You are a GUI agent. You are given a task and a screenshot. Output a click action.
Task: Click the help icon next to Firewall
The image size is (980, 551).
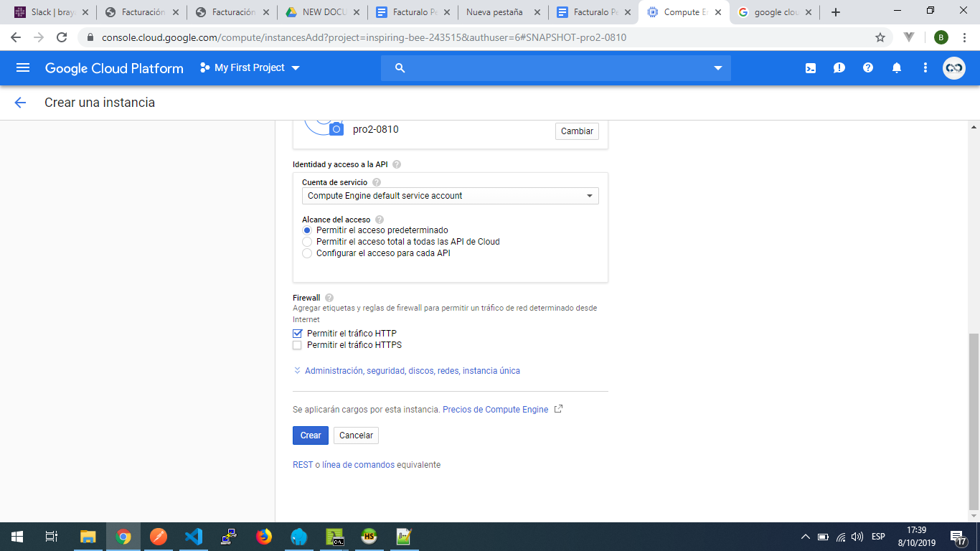click(x=329, y=298)
